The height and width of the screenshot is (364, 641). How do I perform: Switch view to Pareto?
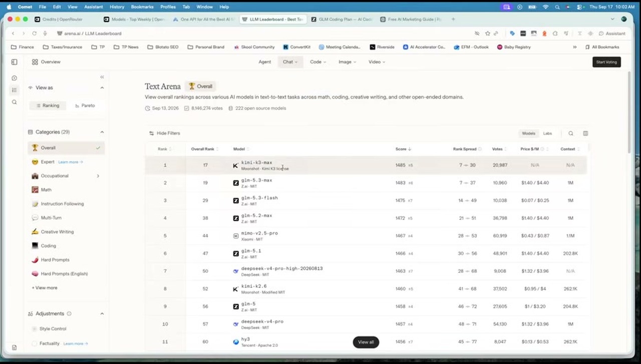tap(85, 106)
